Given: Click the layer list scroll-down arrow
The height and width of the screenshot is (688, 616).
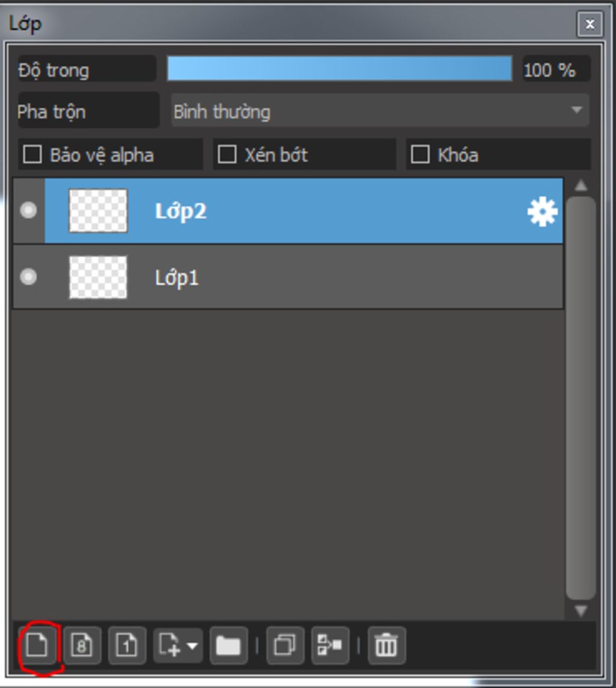Looking at the screenshot, I should [581, 610].
